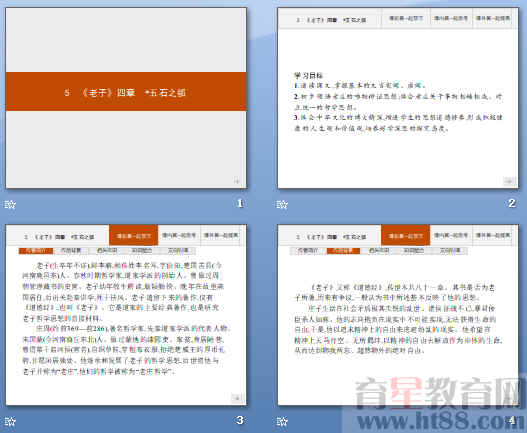
Task: Click the orange highlighted sub-tab in slide 3
Action: [x=36, y=251]
